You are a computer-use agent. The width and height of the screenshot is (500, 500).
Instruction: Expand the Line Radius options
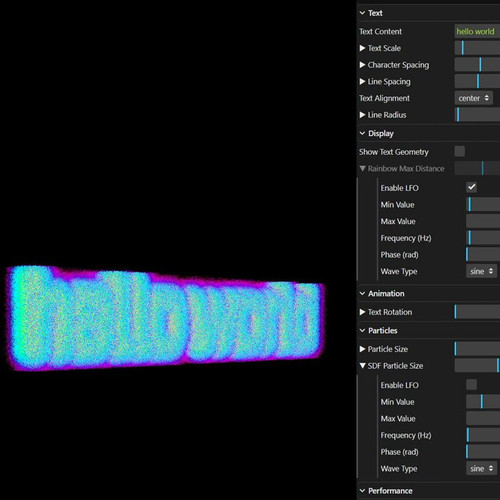click(362, 115)
